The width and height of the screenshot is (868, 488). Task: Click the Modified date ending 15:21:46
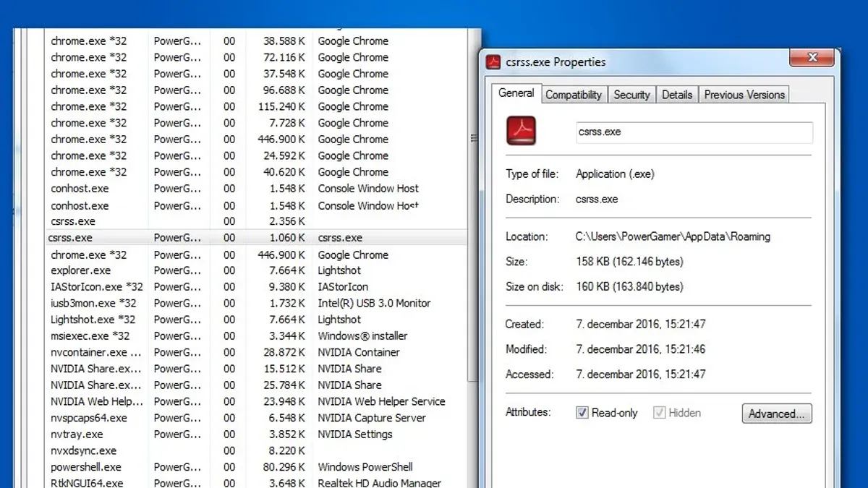640,349
